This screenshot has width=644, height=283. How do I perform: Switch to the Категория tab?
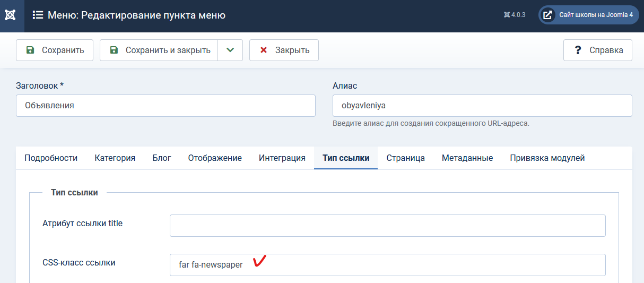(x=115, y=158)
